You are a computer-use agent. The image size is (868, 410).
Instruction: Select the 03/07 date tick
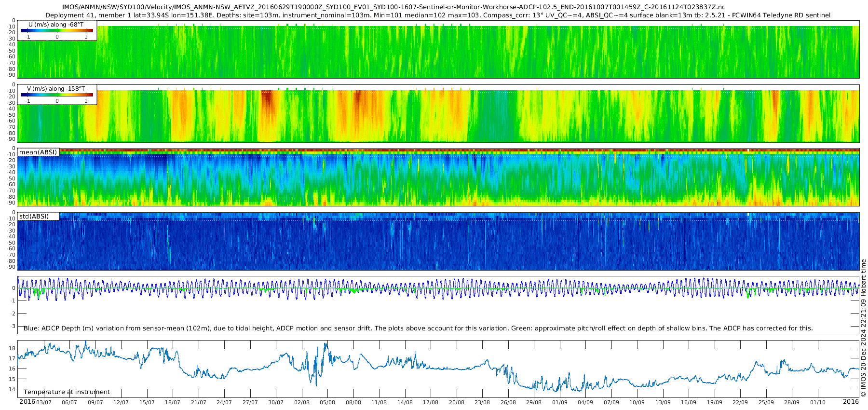[x=44, y=402]
